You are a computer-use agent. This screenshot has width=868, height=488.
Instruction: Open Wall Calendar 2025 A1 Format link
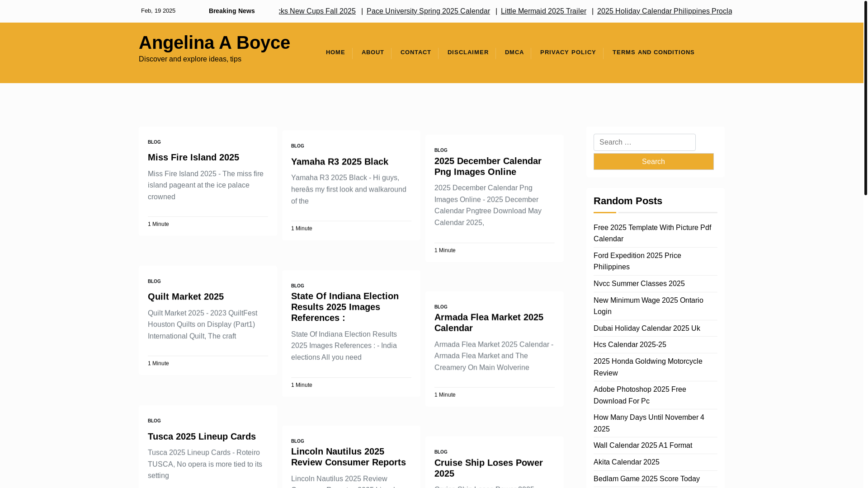coord(642,446)
